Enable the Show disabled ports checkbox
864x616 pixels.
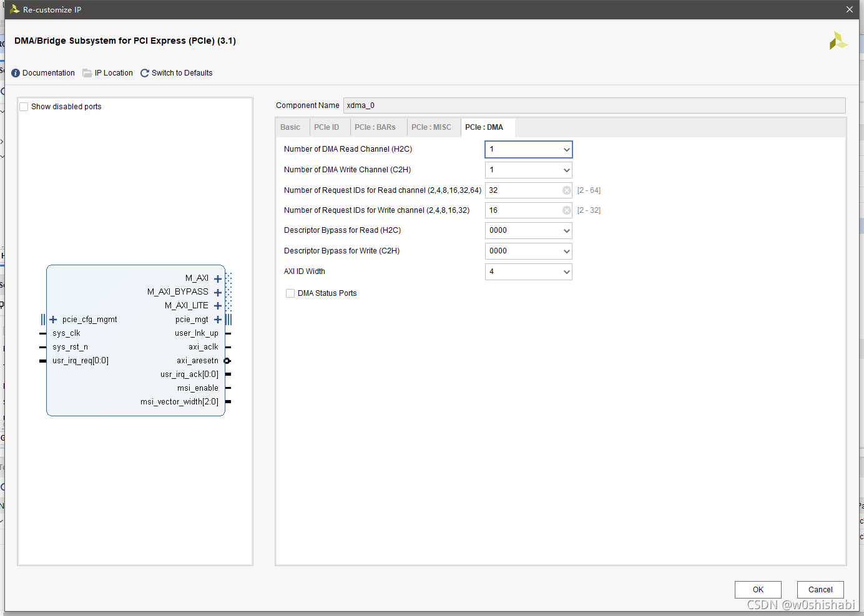point(24,107)
